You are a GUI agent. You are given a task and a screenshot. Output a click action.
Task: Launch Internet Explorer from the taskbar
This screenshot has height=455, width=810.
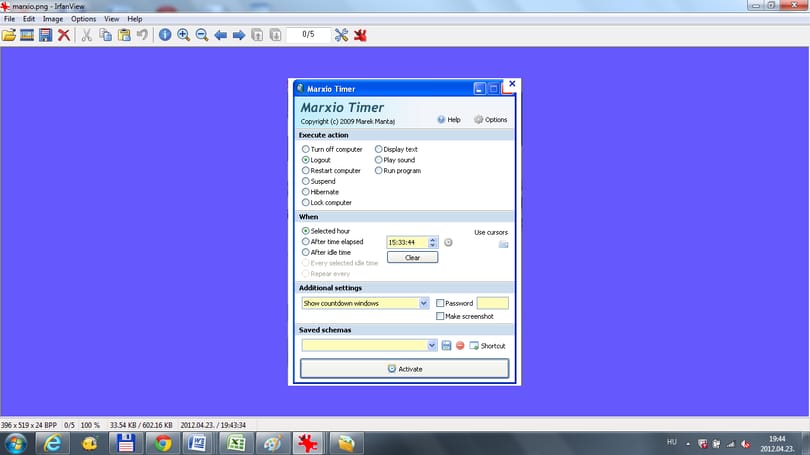click(52, 444)
